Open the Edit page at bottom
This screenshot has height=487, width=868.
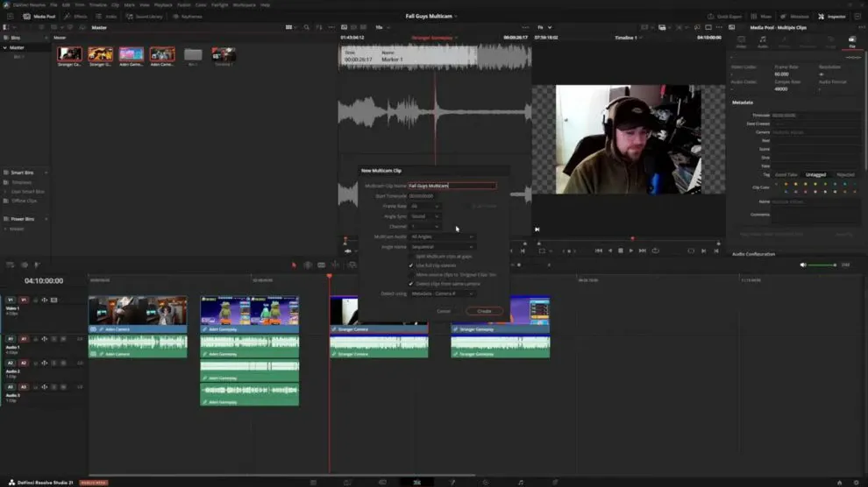click(416, 483)
